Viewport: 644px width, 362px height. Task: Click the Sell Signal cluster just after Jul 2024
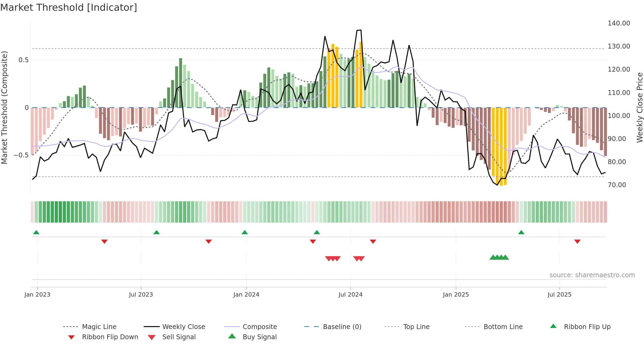pos(359,258)
